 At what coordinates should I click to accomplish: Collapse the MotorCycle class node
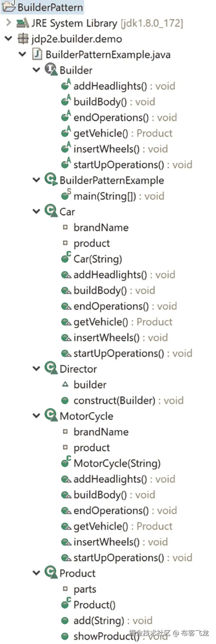37,416
